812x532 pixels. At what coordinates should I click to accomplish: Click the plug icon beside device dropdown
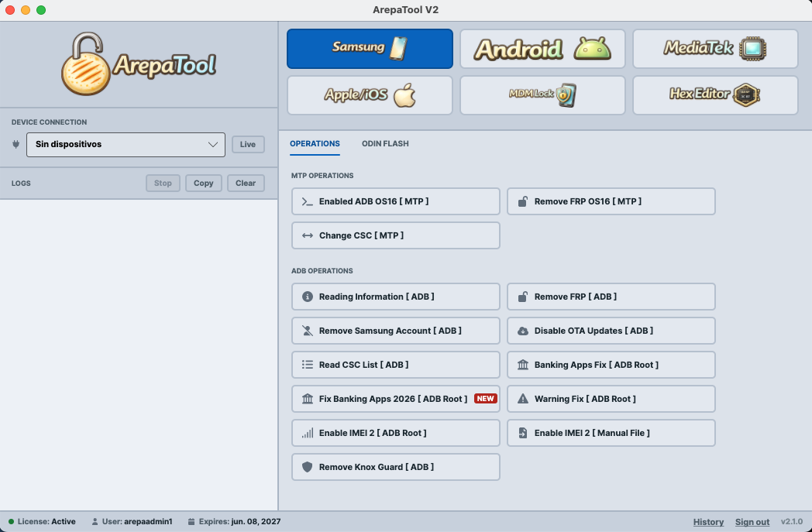(x=15, y=144)
